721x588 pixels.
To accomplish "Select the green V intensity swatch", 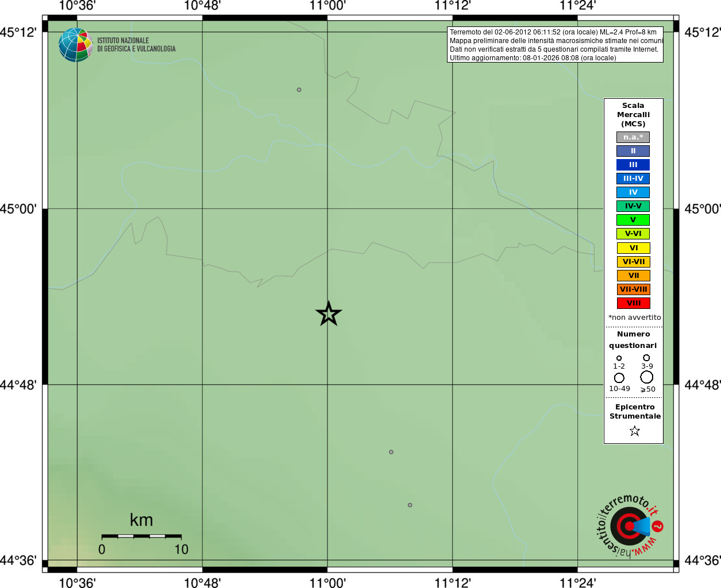I will [x=633, y=220].
